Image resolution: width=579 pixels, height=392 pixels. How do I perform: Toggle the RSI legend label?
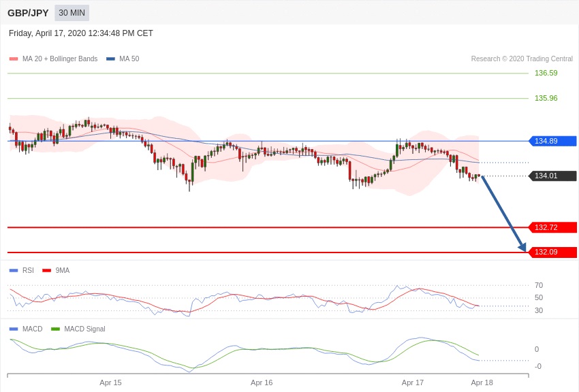click(28, 270)
